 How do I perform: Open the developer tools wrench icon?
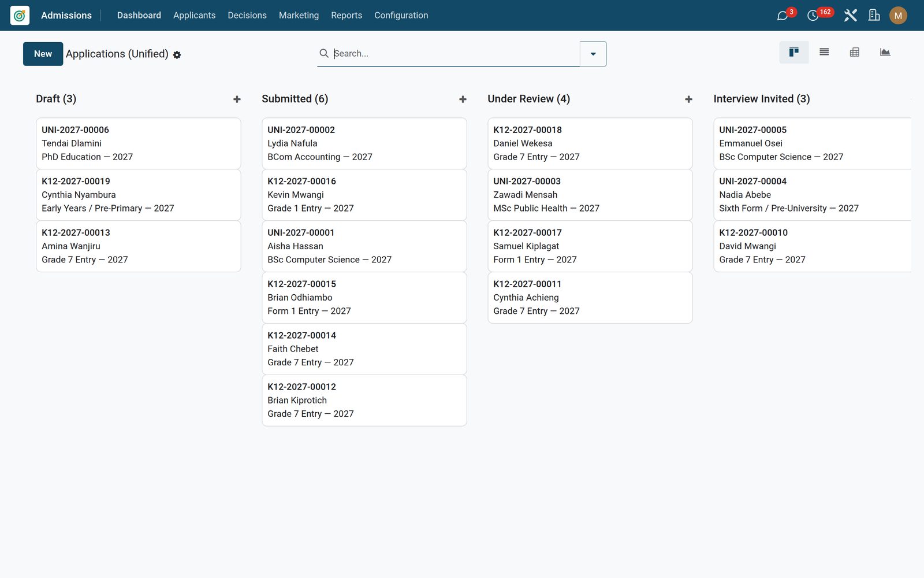(x=850, y=16)
